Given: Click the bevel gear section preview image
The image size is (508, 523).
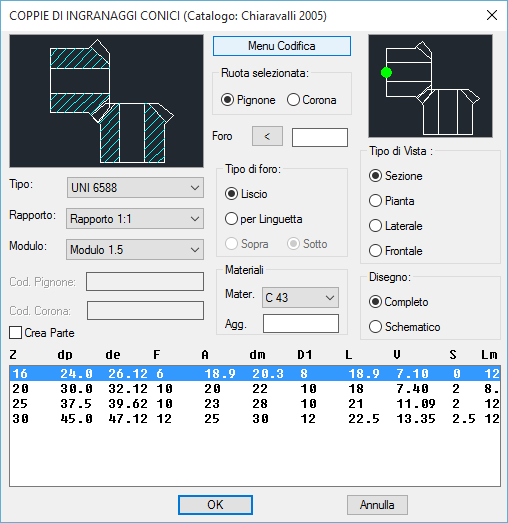Looking at the screenshot, I should coord(106,101).
